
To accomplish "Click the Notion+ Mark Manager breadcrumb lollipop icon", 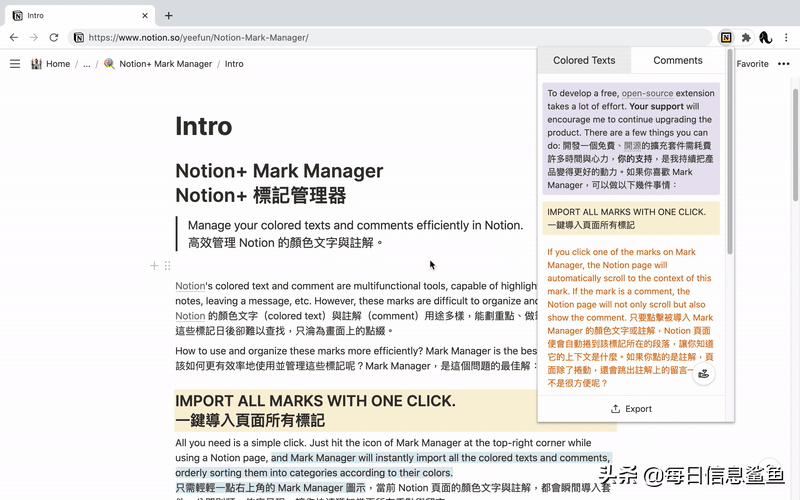I will (109, 64).
